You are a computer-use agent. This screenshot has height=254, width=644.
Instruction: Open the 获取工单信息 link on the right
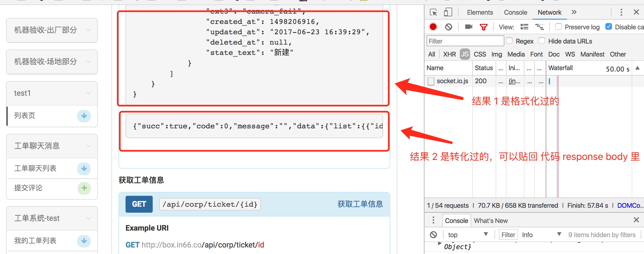[x=360, y=204]
